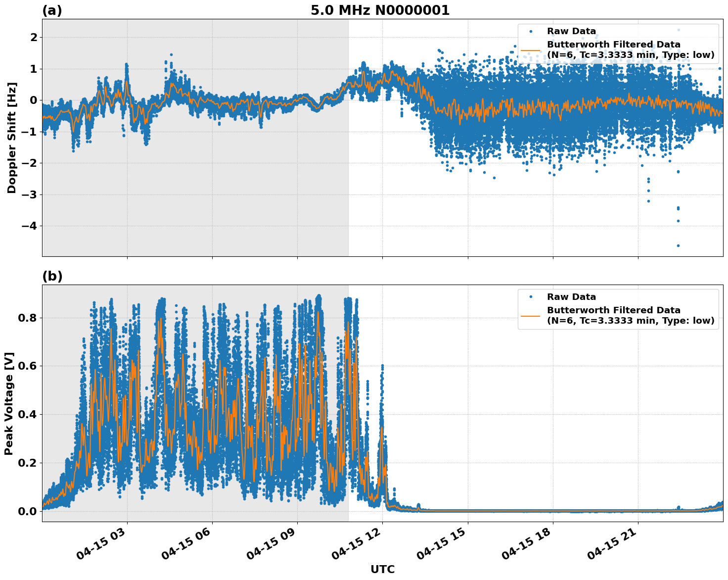Click the (b) subplot label
The height and width of the screenshot is (580, 728).
coord(52,276)
